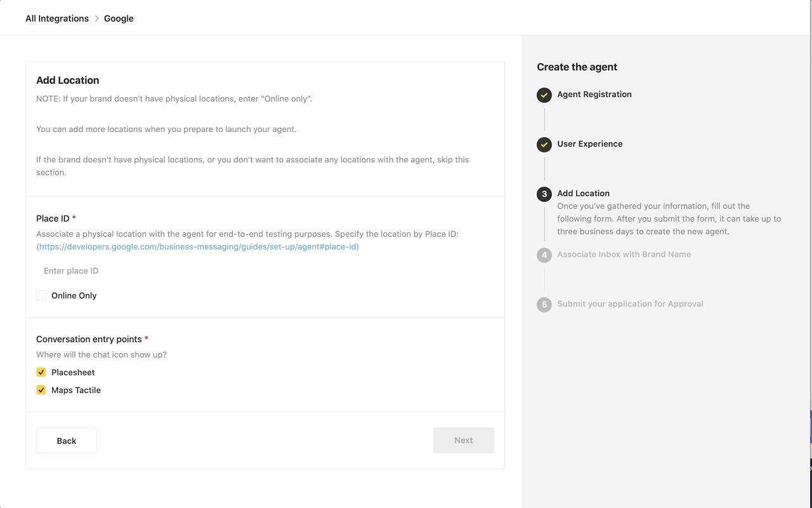812x508 pixels.
Task: Focus the Enter place ID field
Action: 265,271
